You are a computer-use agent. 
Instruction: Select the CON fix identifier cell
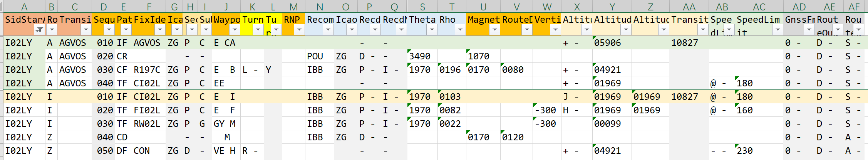[141, 151]
